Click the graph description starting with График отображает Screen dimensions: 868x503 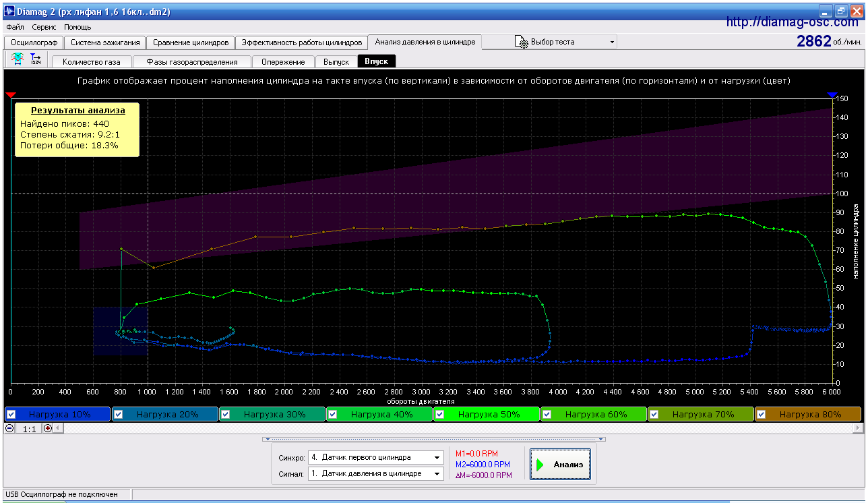pos(434,80)
